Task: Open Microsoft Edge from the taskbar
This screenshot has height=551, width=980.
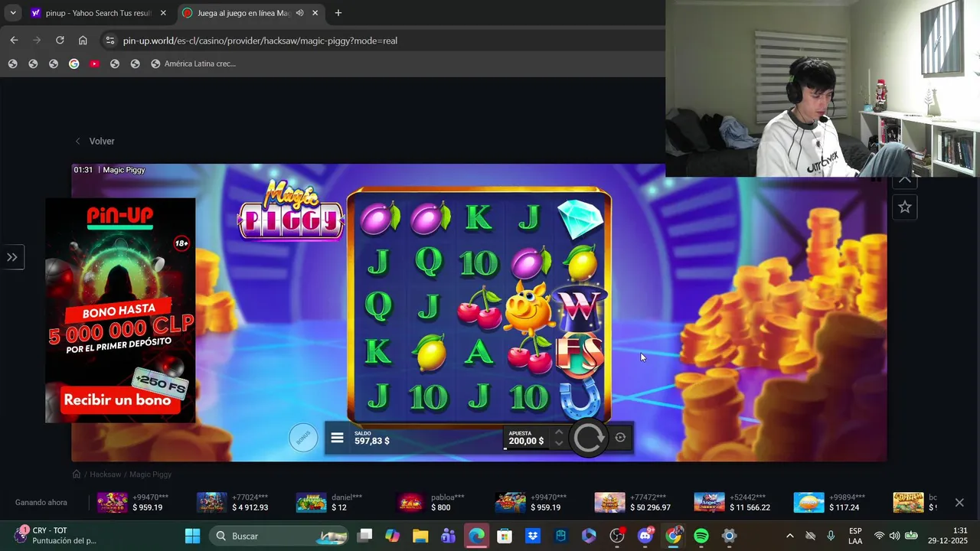Action: click(476, 536)
